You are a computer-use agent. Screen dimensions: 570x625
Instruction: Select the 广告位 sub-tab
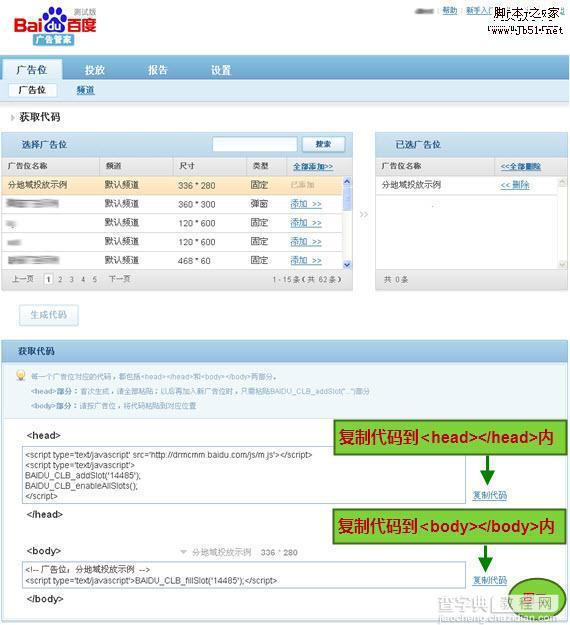click(32, 90)
